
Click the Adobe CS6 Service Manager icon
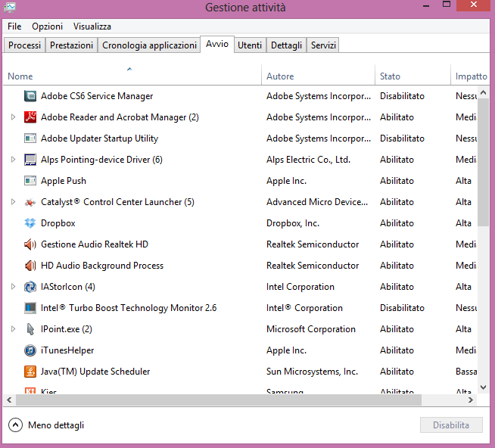point(30,96)
